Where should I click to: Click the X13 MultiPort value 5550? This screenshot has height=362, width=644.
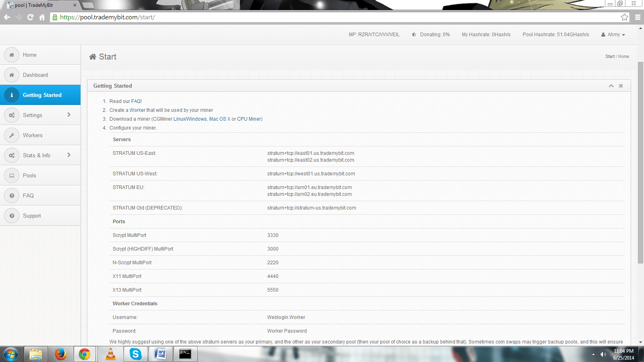pos(273,290)
